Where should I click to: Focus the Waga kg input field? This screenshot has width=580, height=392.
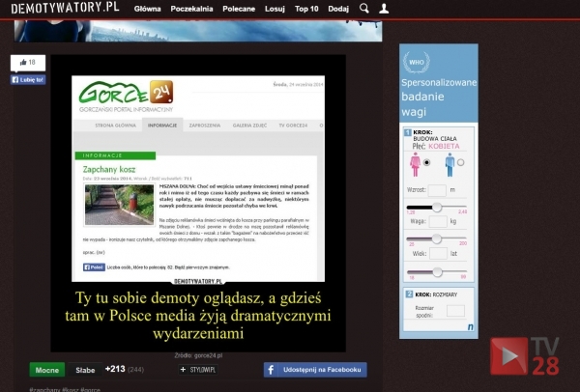[438, 222]
